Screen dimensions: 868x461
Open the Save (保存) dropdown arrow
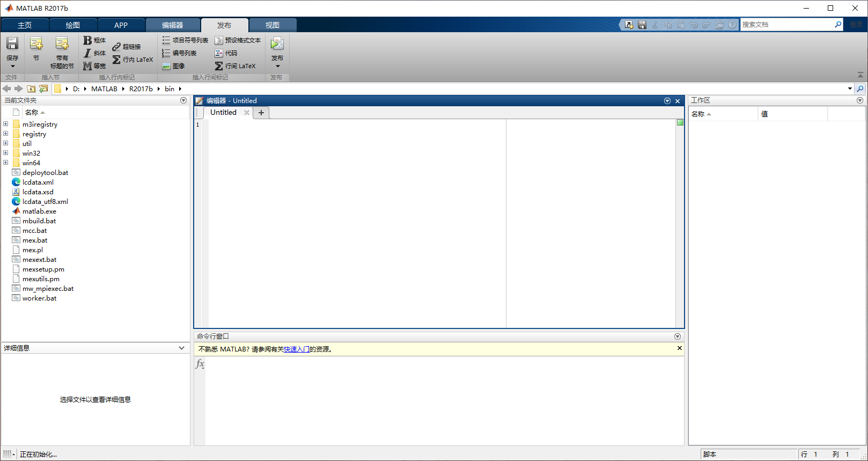pyautogui.click(x=12, y=66)
